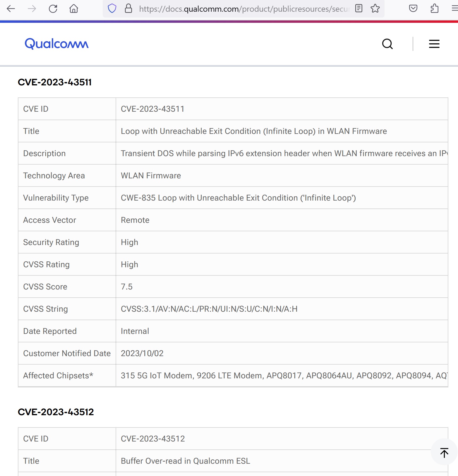Bookmark this page with the star

(375, 8)
